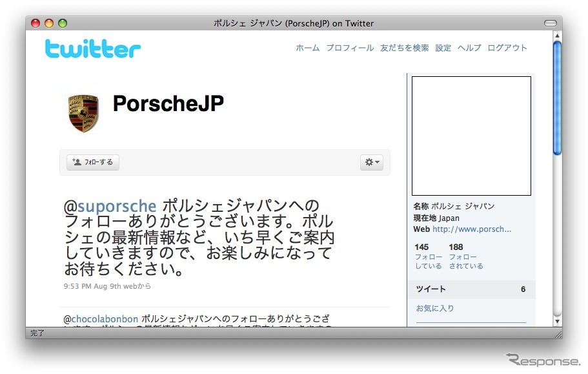This screenshot has width=588, height=374.
Task: Open the @chocolabonbon mention link
Action: (101, 319)
